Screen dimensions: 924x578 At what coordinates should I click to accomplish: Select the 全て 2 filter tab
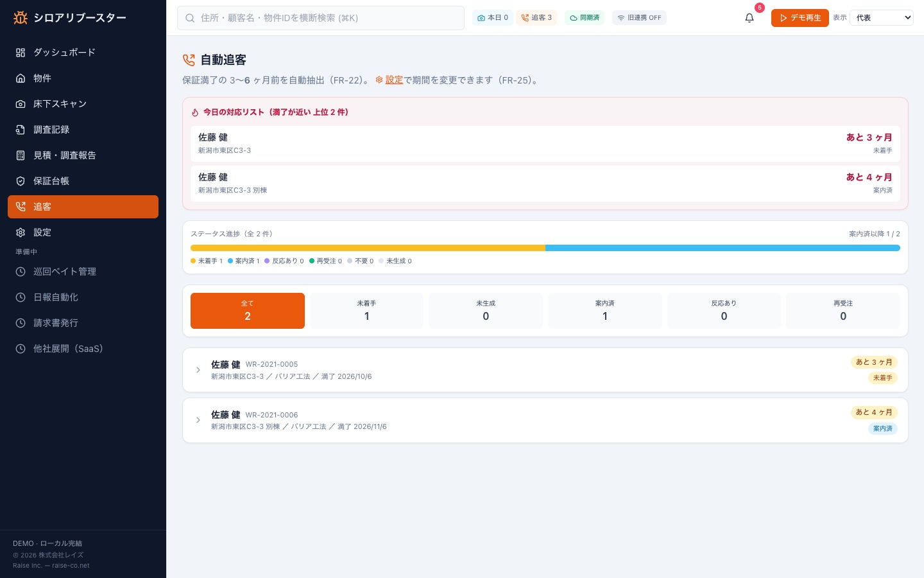248,311
